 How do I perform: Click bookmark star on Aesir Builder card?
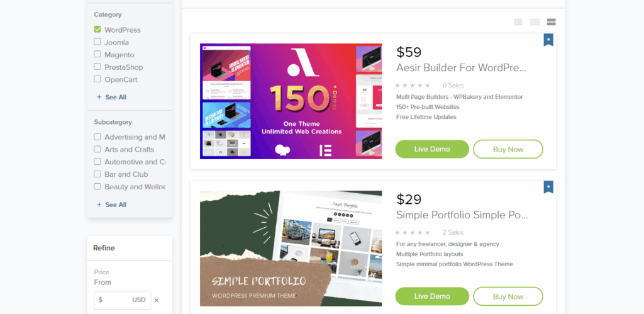548,40
